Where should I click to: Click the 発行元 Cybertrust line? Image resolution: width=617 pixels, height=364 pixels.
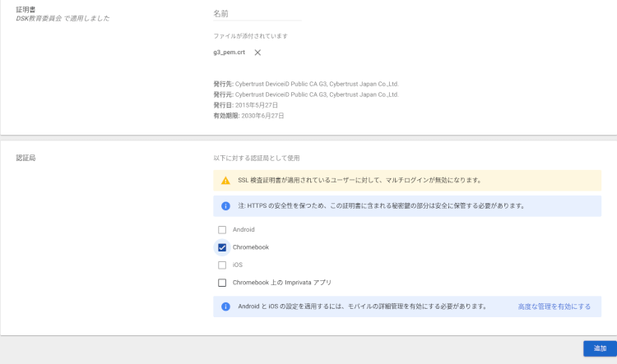click(306, 94)
